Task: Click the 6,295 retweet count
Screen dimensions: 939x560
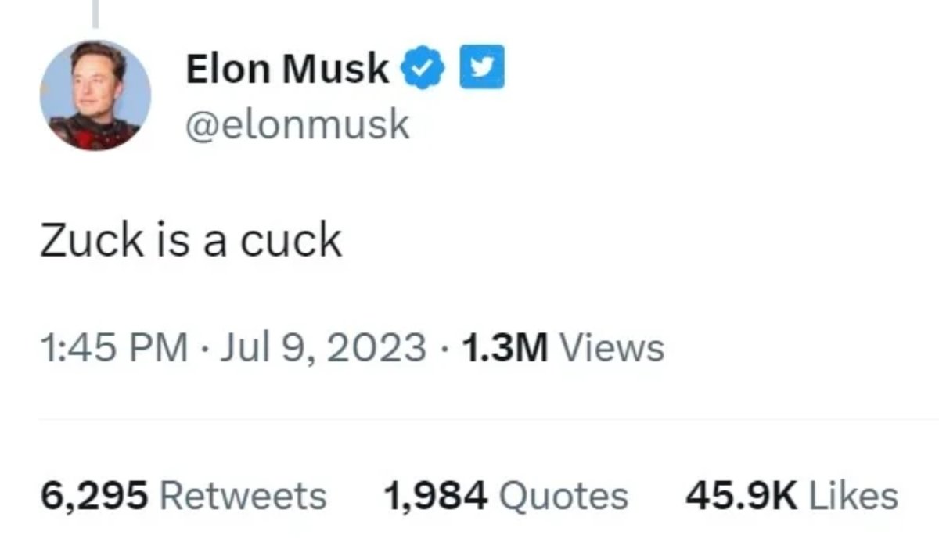Action: [93, 495]
